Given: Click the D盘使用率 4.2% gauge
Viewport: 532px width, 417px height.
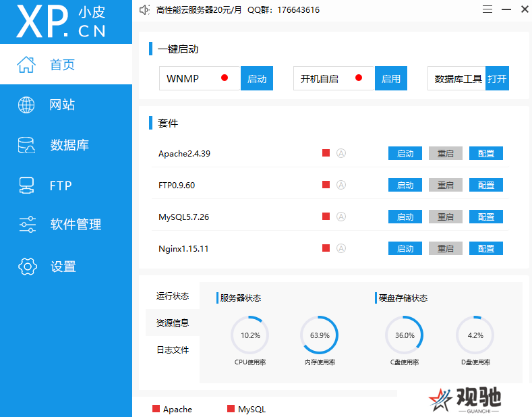Looking at the screenshot, I should (x=475, y=335).
